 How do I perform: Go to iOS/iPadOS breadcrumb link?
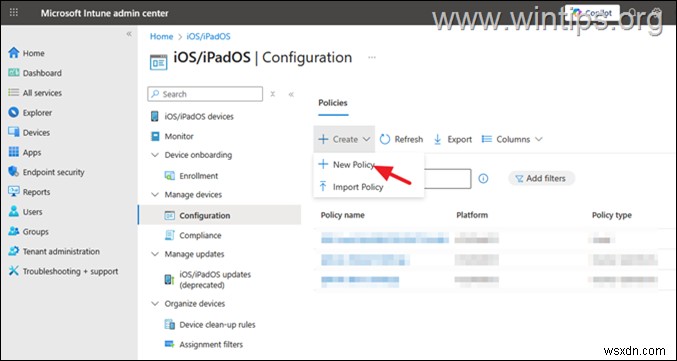pos(209,37)
